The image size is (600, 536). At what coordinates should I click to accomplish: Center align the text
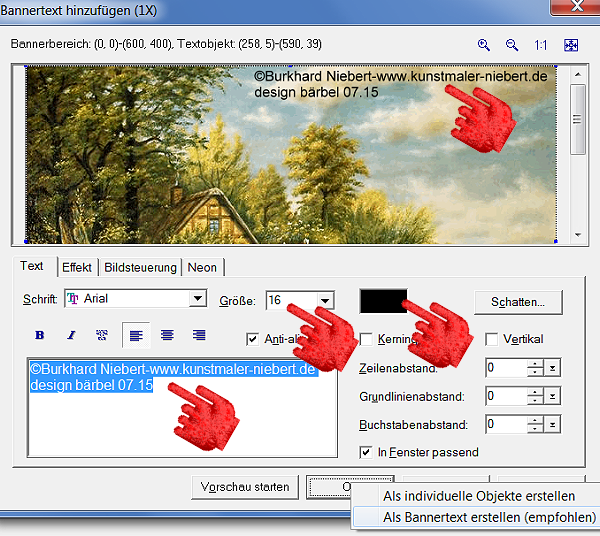167,335
